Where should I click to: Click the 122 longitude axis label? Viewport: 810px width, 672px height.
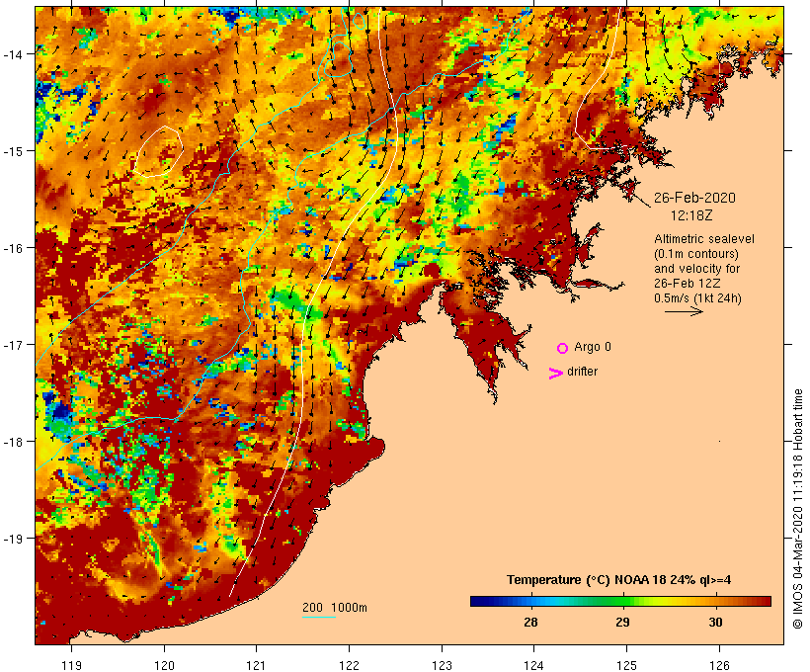pyautogui.click(x=349, y=665)
